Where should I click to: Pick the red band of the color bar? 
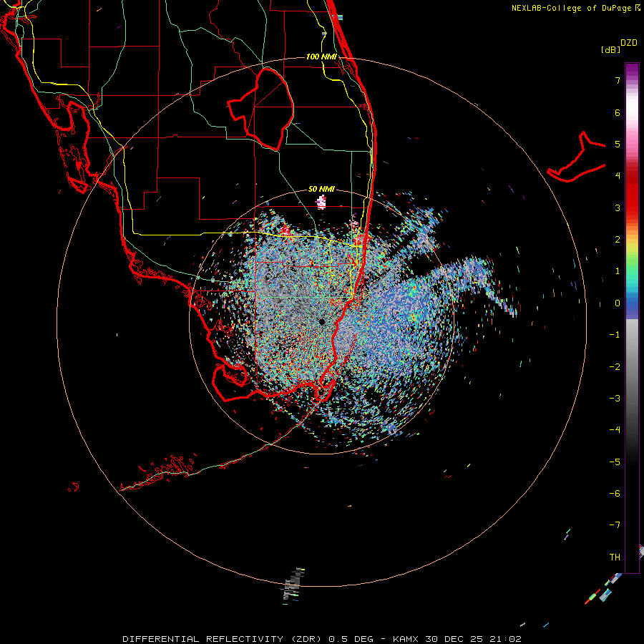point(632,197)
